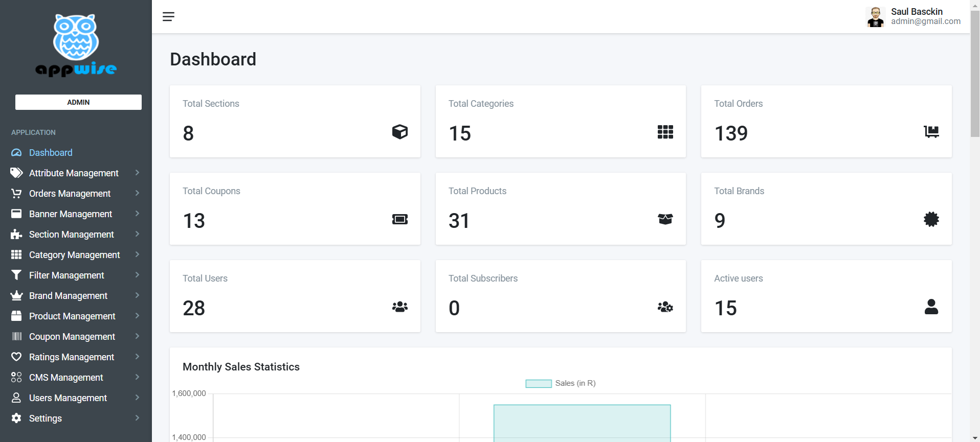Click the dolly icon in Total Orders card

[x=931, y=132]
